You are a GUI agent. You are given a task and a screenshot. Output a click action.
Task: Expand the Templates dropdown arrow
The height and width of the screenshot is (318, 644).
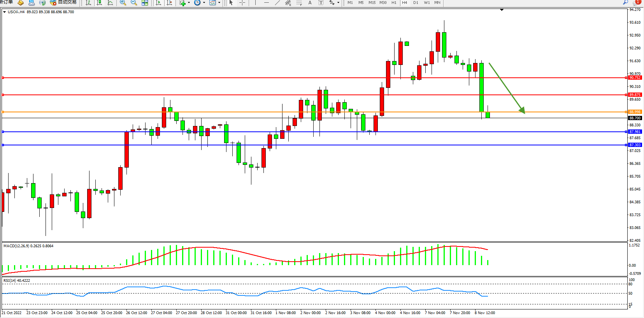point(219,3)
